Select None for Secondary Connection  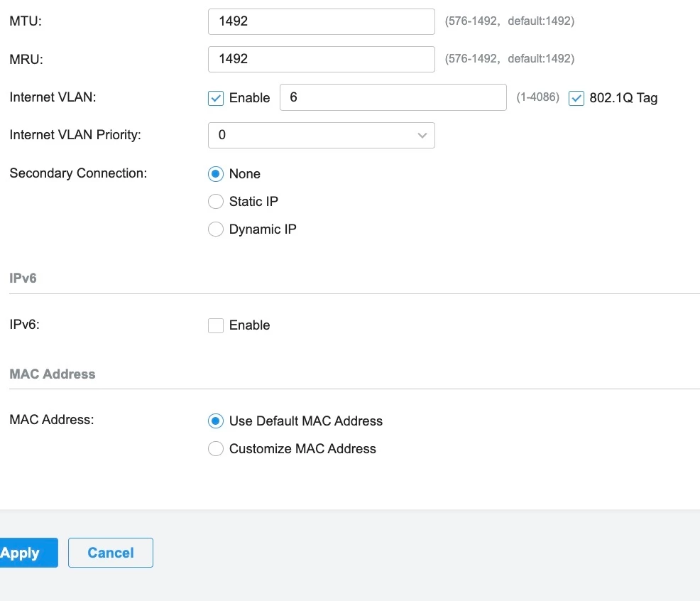pos(216,174)
